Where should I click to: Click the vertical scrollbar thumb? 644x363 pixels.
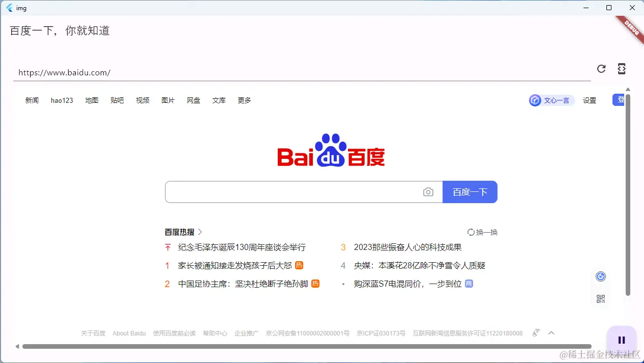[628, 194]
